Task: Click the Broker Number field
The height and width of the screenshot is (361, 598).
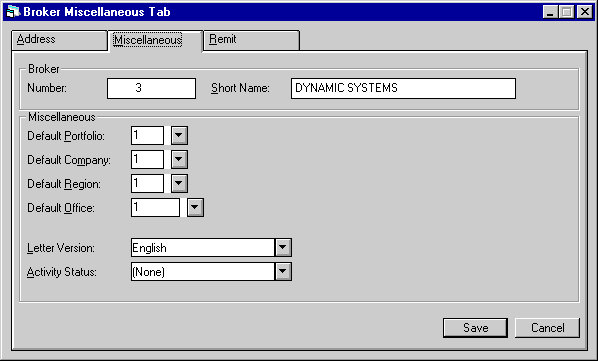Action: [x=151, y=88]
